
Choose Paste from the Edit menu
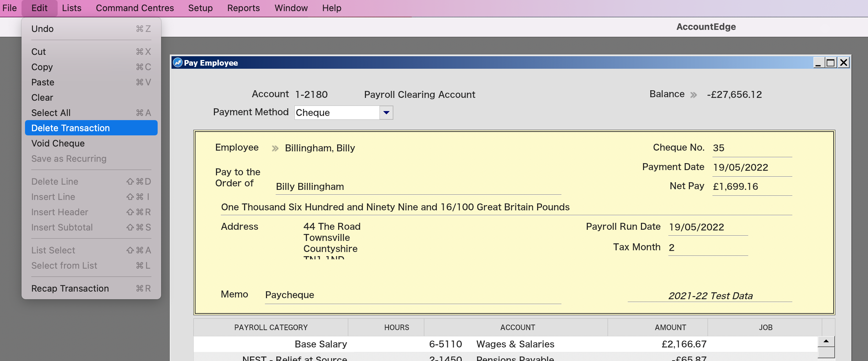91,82
